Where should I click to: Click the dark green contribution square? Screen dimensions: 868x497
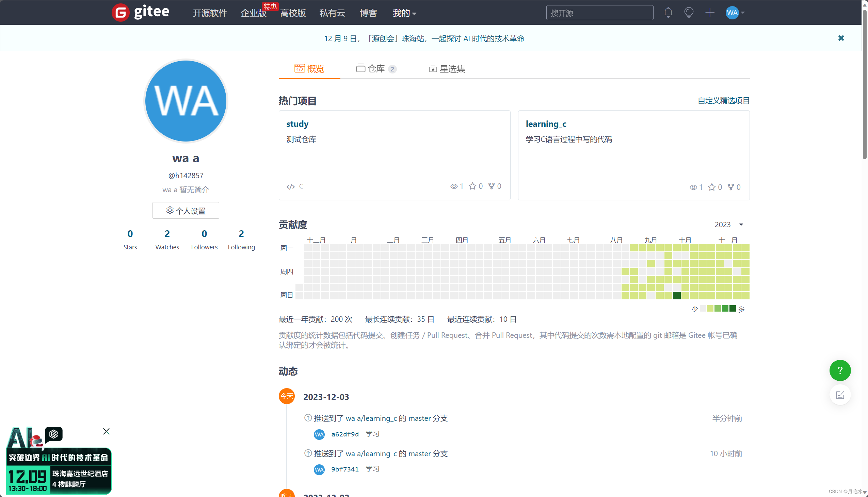[x=676, y=295]
